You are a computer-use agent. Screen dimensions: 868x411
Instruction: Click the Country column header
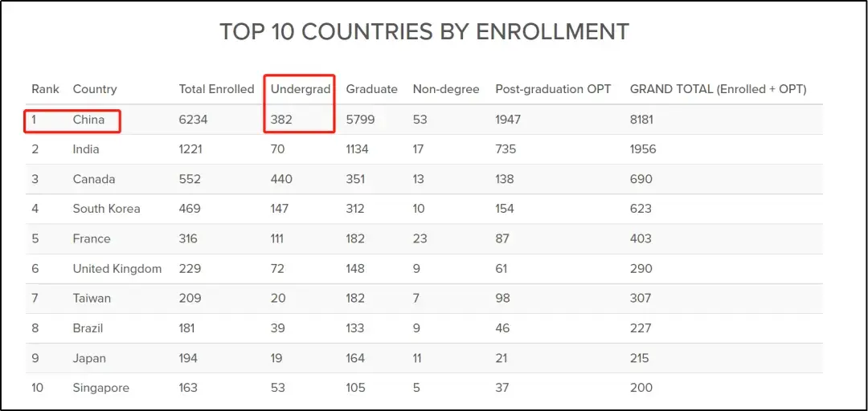pyautogui.click(x=95, y=89)
